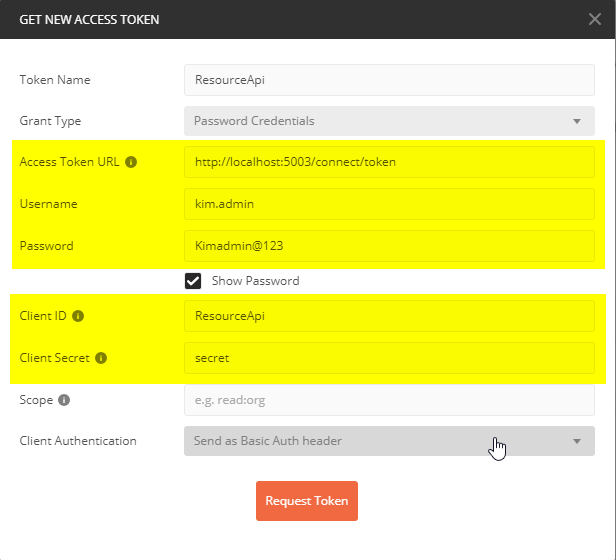The height and width of the screenshot is (560, 616).
Task: Click the Show Password label text
Action: tap(255, 281)
